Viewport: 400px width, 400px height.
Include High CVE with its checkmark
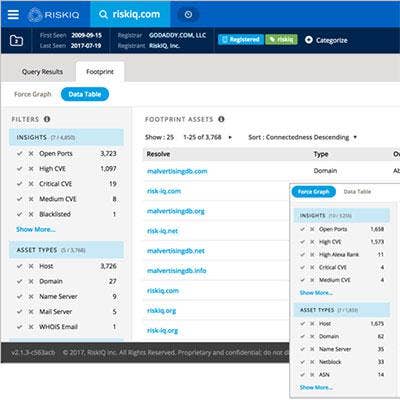tap(20, 169)
